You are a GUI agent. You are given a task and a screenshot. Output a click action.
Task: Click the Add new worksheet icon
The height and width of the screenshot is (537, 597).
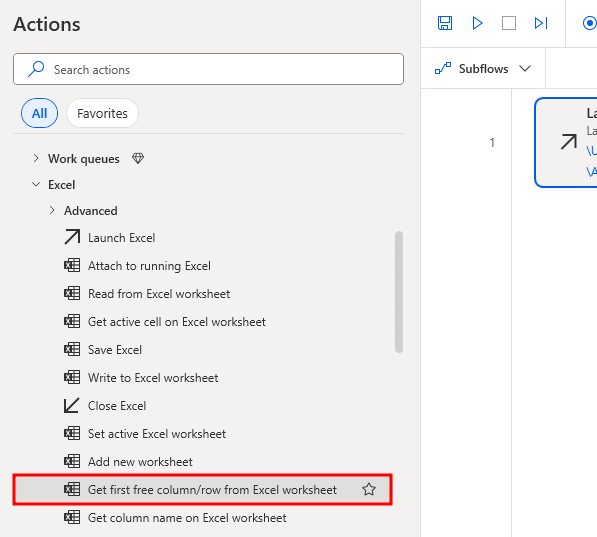[x=72, y=461]
